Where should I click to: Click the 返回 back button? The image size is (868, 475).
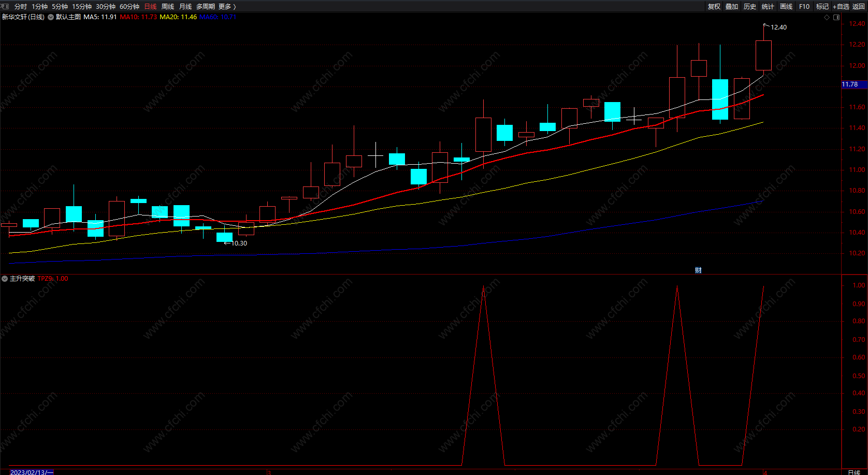point(859,6)
